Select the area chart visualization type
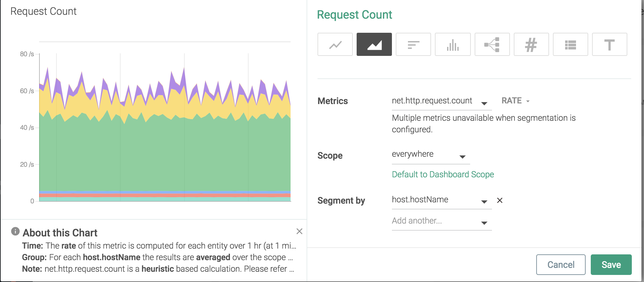 click(x=374, y=44)
